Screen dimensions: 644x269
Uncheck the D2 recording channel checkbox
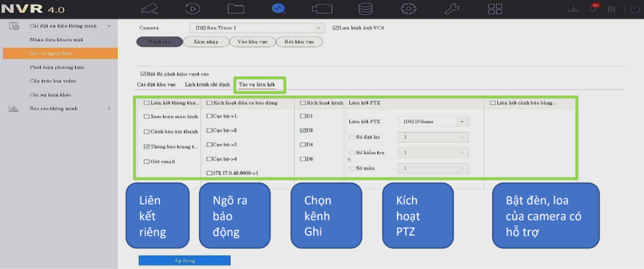302,130
